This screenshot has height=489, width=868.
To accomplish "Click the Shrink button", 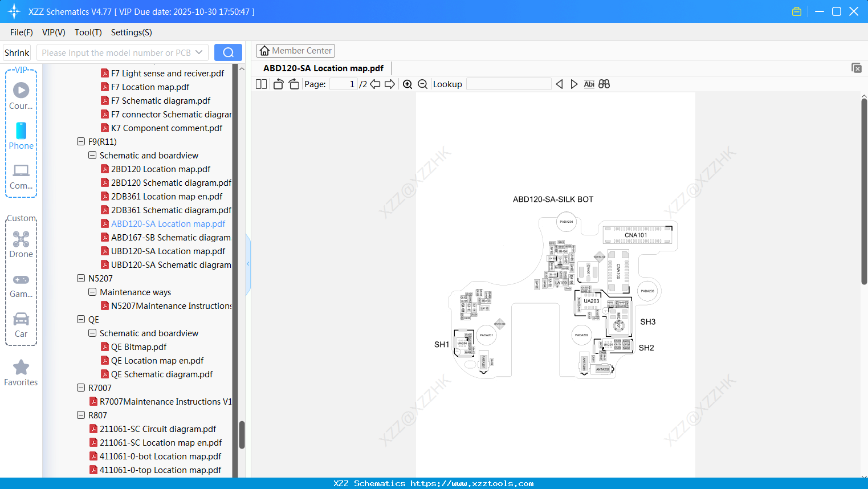I will (17, 52).
